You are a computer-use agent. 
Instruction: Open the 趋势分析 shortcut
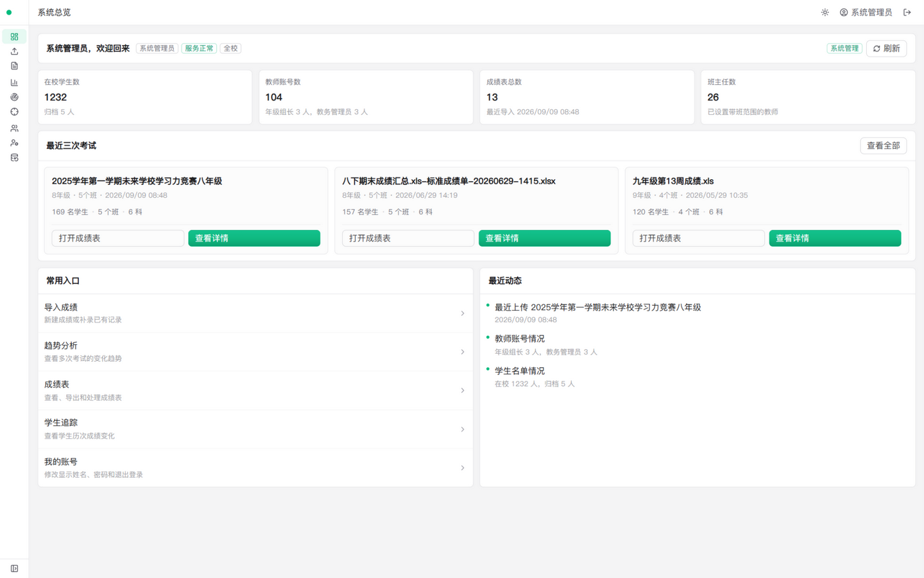click(255, 352)
